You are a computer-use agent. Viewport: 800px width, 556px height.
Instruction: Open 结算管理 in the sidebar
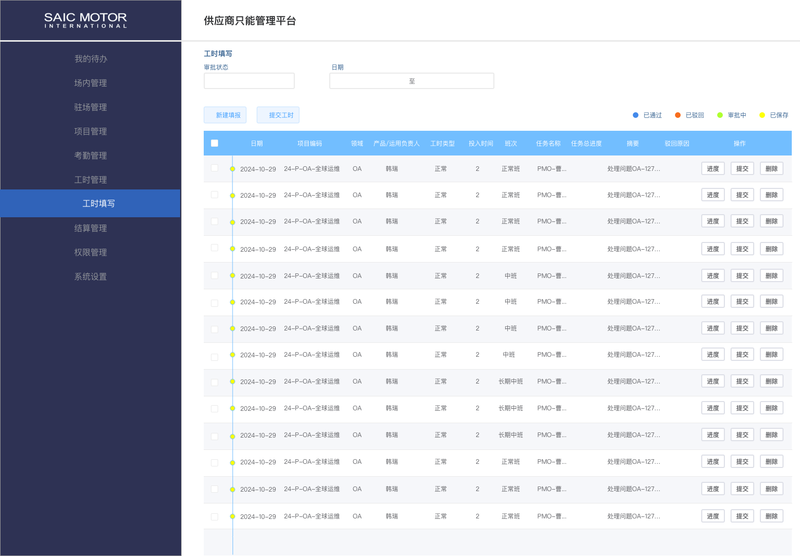[x=90, y=228]
